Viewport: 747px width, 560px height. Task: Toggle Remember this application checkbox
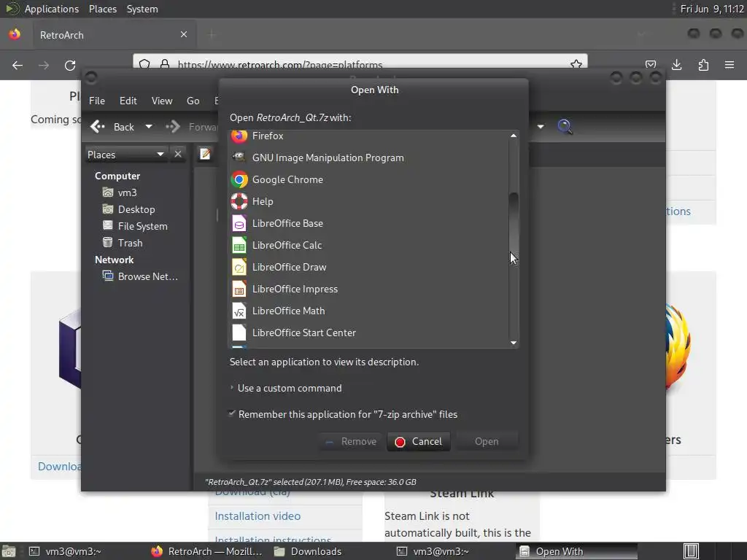click(x=232, y=414)
